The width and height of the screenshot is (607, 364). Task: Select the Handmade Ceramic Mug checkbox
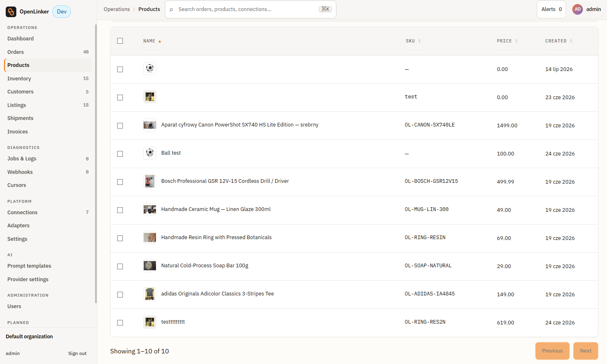tap(120, 210)
